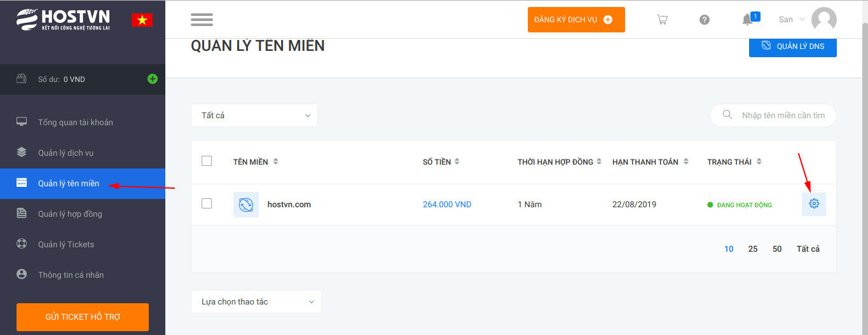Image resolution: width=868 pixels, height=335 pixels.
Task: Open 'Quản lý hợp đồng' sidebar item
Action: (70, 214)
